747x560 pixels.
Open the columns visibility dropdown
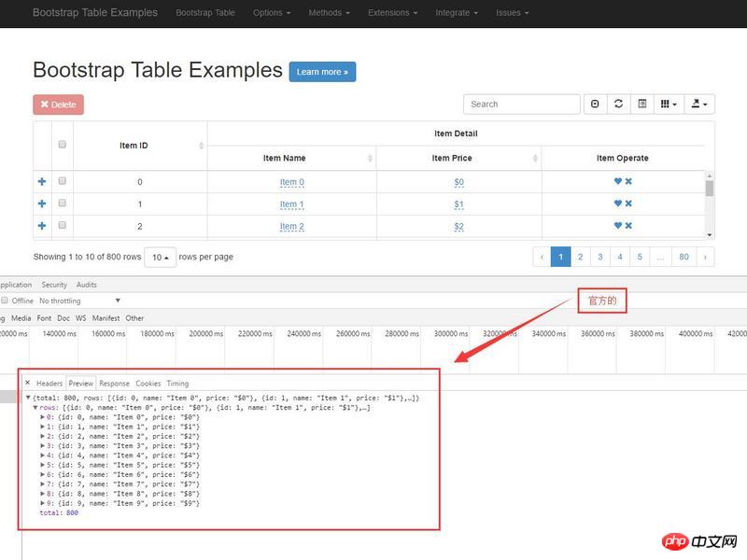point(669,104)
